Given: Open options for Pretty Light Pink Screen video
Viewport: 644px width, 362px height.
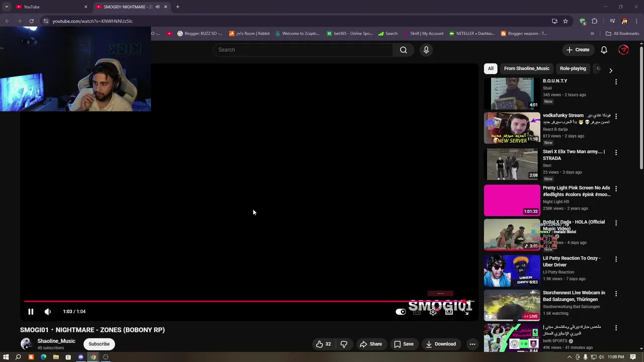Looking at the screenshot, I should tap(616, 189).
